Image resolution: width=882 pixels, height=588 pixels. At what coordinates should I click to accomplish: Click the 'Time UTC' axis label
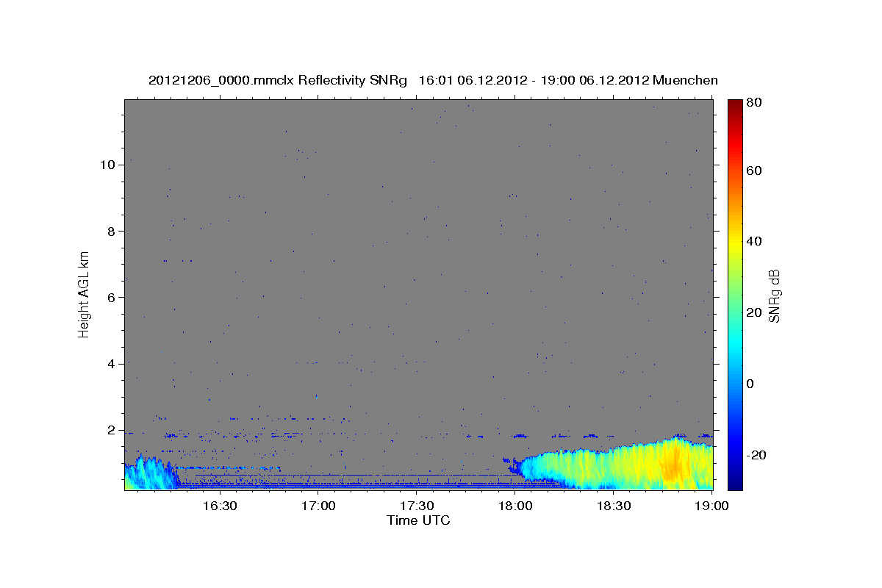click(418, 520)
